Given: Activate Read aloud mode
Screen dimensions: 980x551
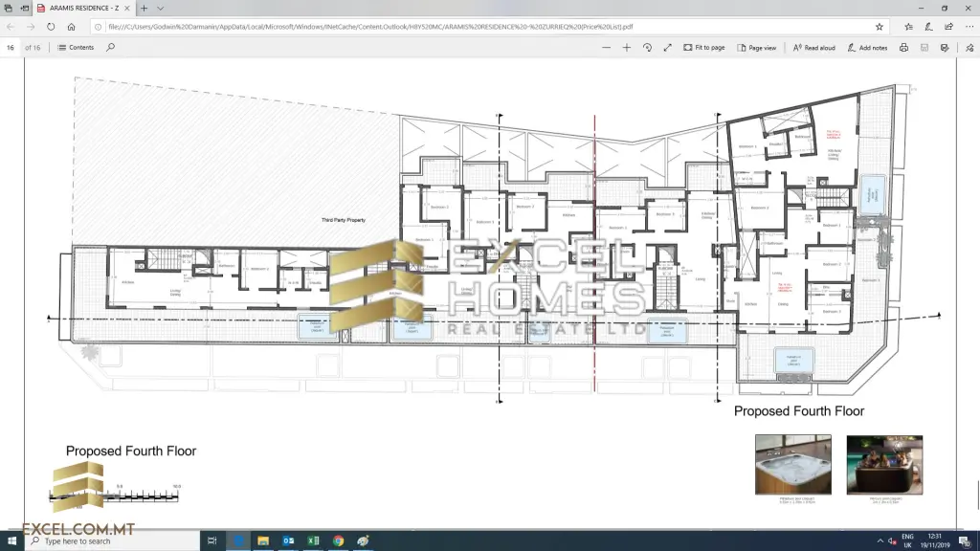Looking at the screenshot, I should click(x=813, y=47).
